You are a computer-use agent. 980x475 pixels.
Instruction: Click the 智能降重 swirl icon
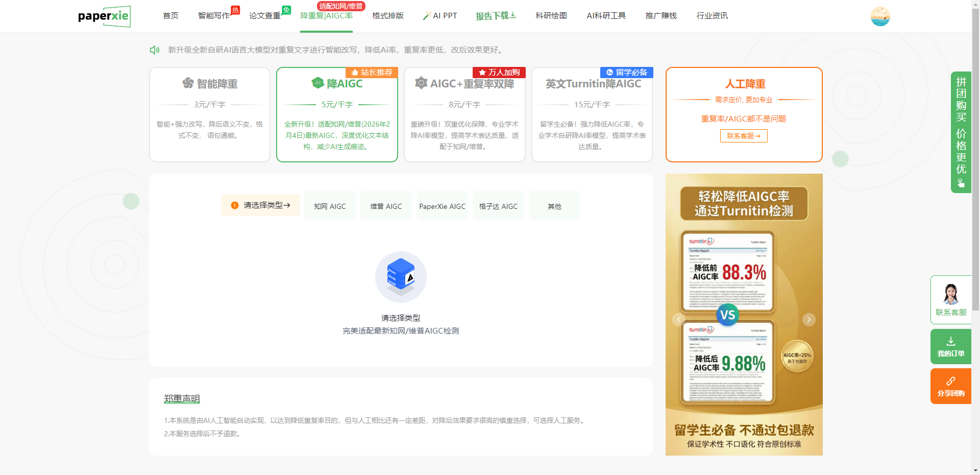tap(188, 83)
